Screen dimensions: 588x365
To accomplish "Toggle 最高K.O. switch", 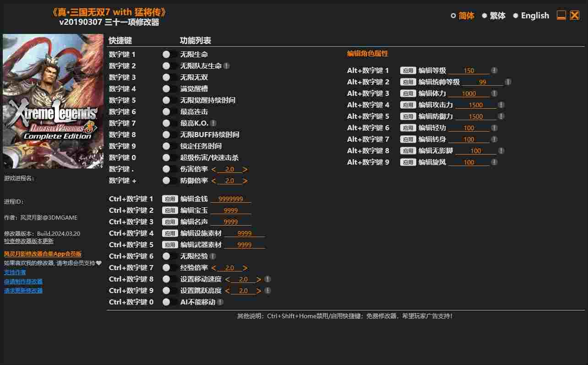I will [x=170, y=123].
